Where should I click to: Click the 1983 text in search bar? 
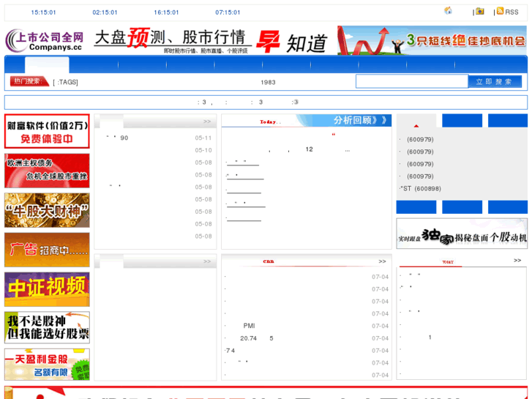pyautogui.click(x=268, y=82)
